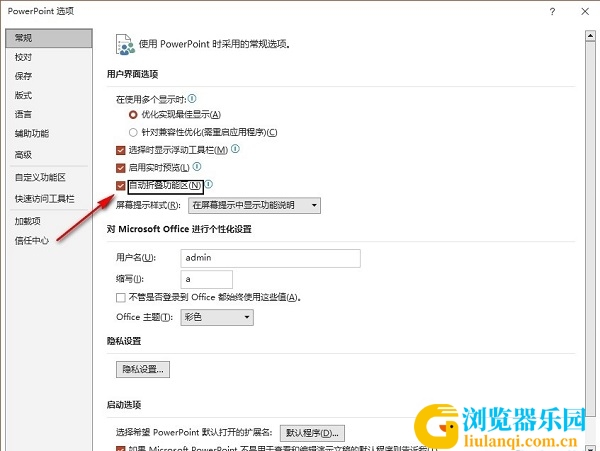The height and width of the screenshot is (451, 600).
Task: Click scrollbar up arrow
Action: tap(590, 36)
